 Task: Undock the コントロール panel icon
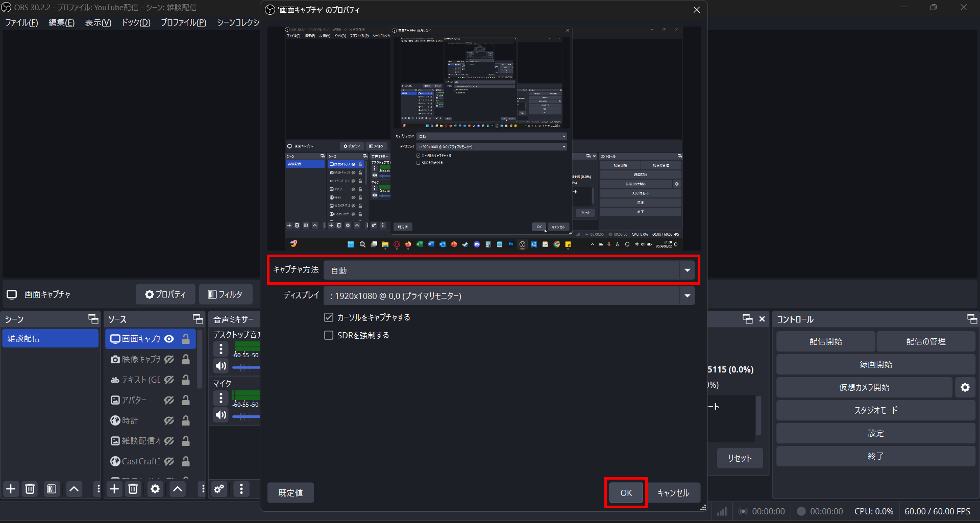pos(972,319)
